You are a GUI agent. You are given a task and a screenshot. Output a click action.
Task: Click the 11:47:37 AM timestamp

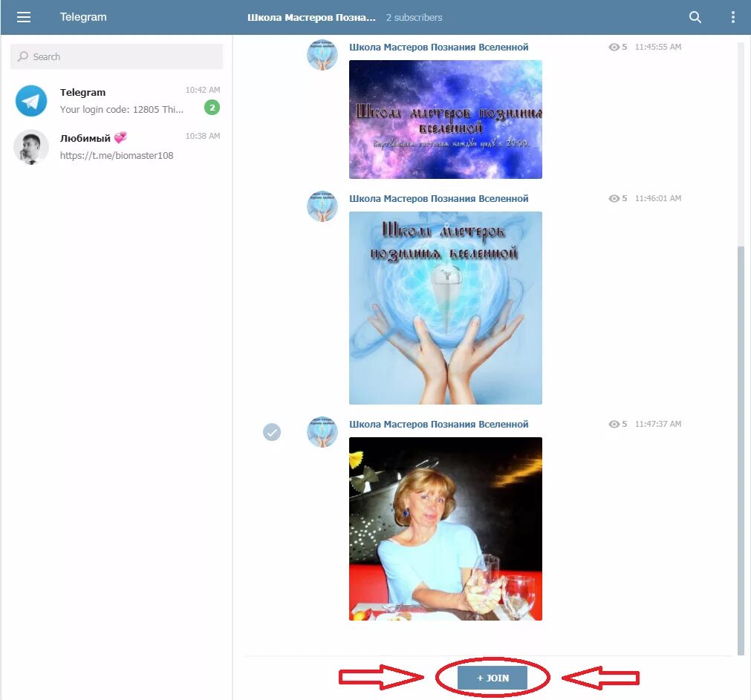[658, 424]
